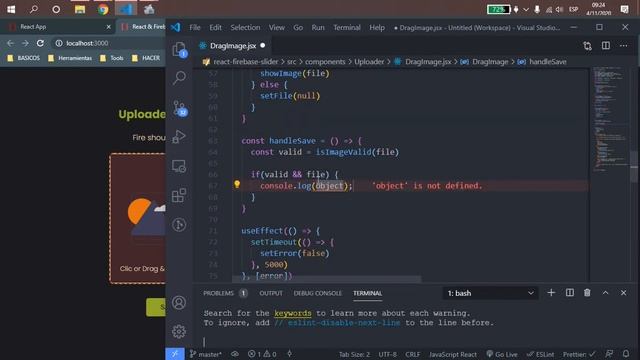Open Source Control view in activity bar
This screenshot has height=360, width=640.
(179, 108)
